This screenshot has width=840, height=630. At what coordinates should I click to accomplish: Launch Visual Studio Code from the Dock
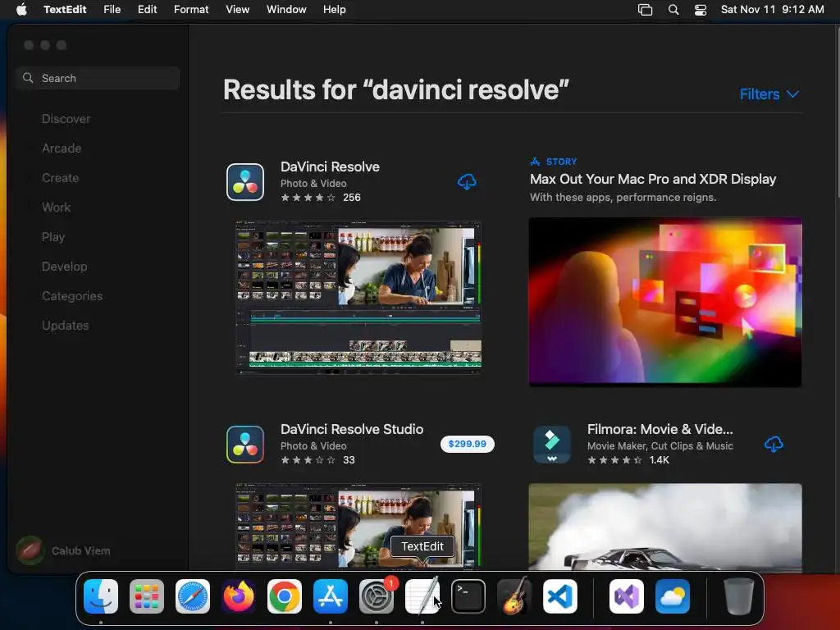(560, 596)
